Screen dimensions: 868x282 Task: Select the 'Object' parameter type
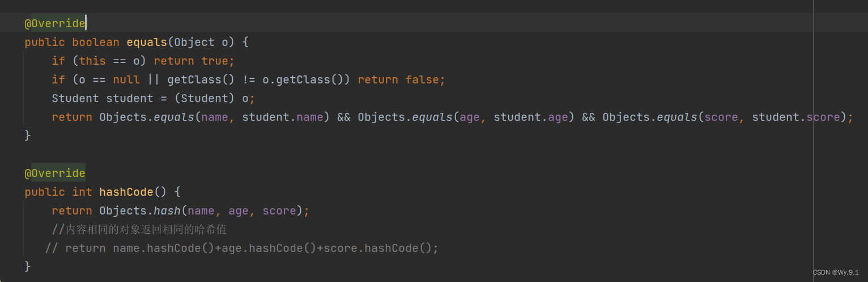(194, 43)
